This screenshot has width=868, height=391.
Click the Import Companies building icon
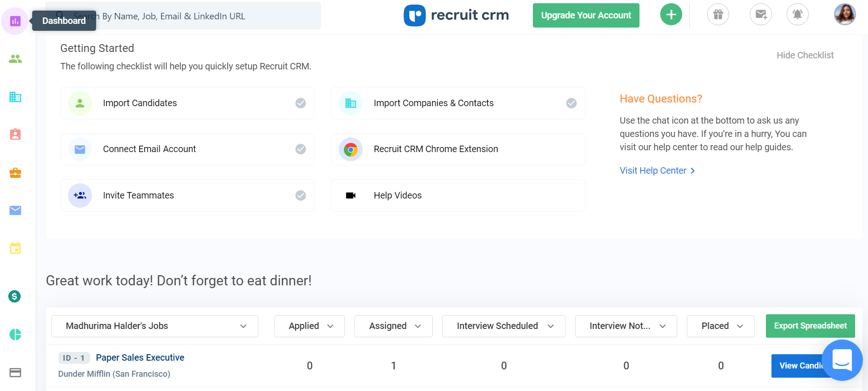tap(351, 103)
